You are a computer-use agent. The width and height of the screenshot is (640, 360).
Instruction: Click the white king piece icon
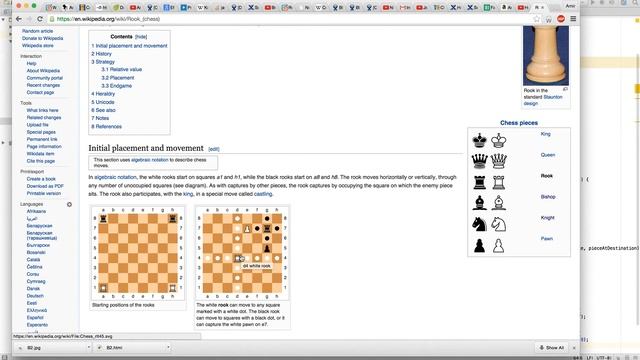498,140
